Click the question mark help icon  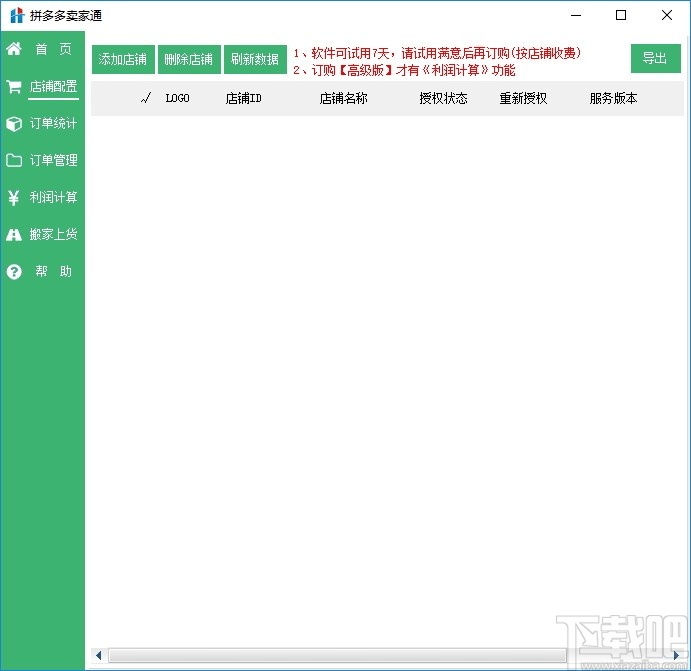(x=14, y=272)
